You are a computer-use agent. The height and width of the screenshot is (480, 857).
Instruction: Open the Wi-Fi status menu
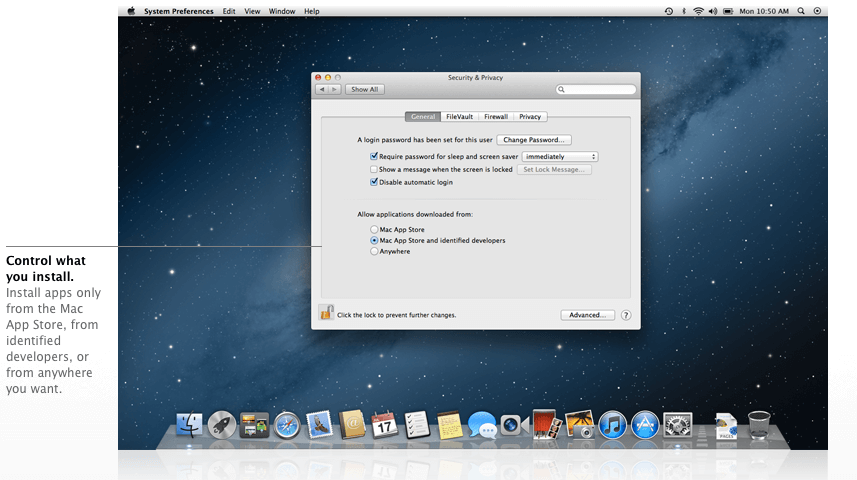[x=698, y=11]
